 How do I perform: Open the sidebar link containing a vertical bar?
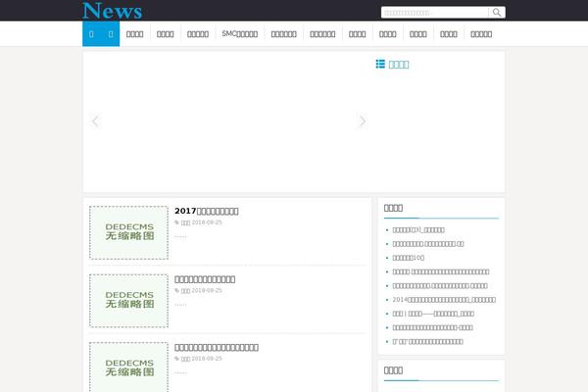tap(433, 314)
